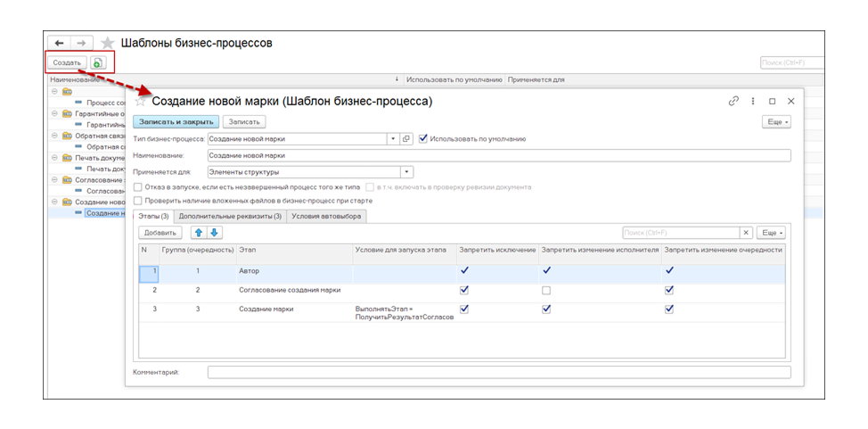Click the green create-by-copy icon next to Создать
The width and height of the screenshot is (868, 429).
tap(97, 62)
